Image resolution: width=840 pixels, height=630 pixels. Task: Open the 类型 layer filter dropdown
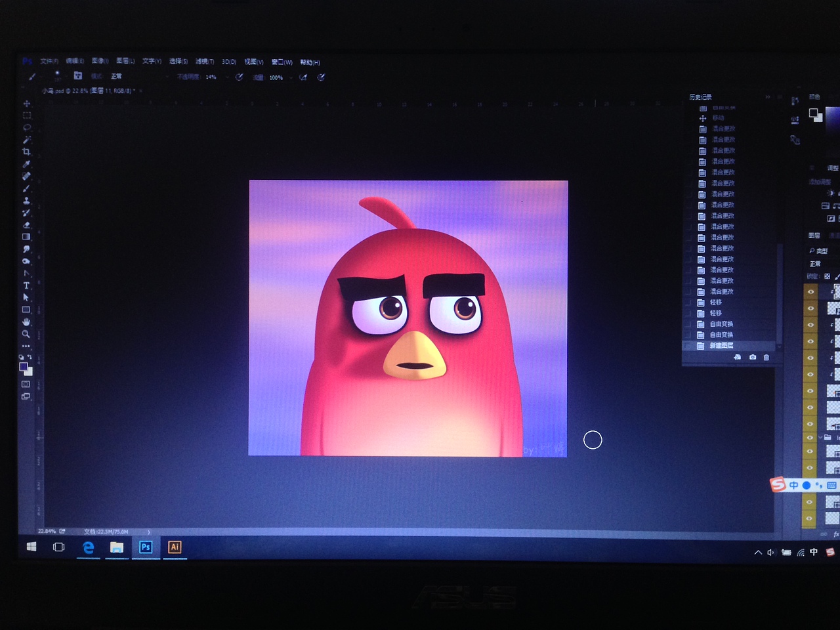824,251
